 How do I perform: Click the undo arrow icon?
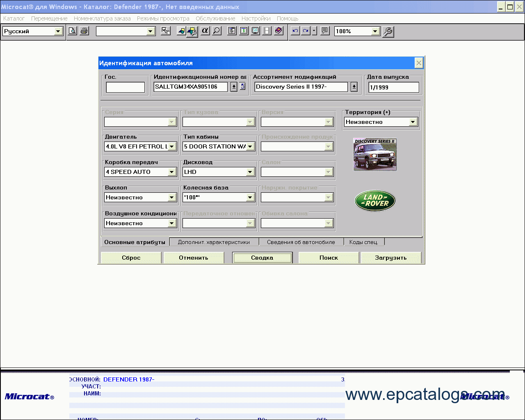click(x=295, y=31)
